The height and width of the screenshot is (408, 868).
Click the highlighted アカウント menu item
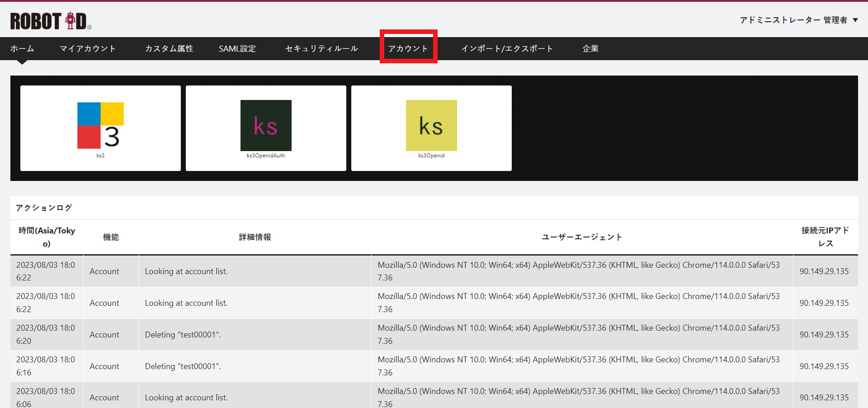coord(408,48)
